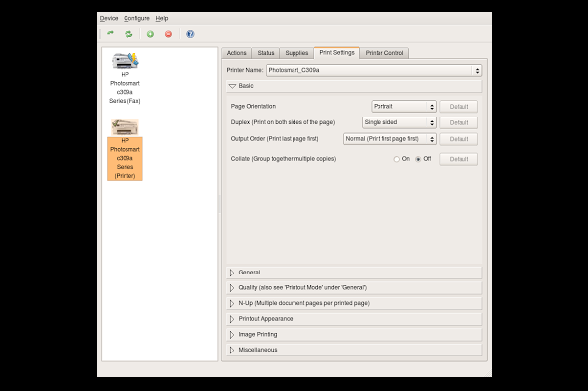Image resolution: width=588 pixels, height=391 pixels.
Task: Expand the N-Up section
Action: [x=355, y=303]
